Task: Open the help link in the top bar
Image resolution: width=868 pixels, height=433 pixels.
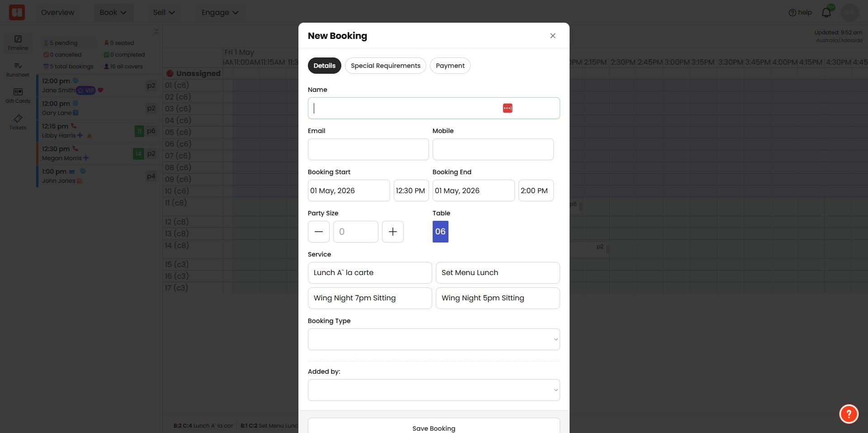Action: click(800, 12)
